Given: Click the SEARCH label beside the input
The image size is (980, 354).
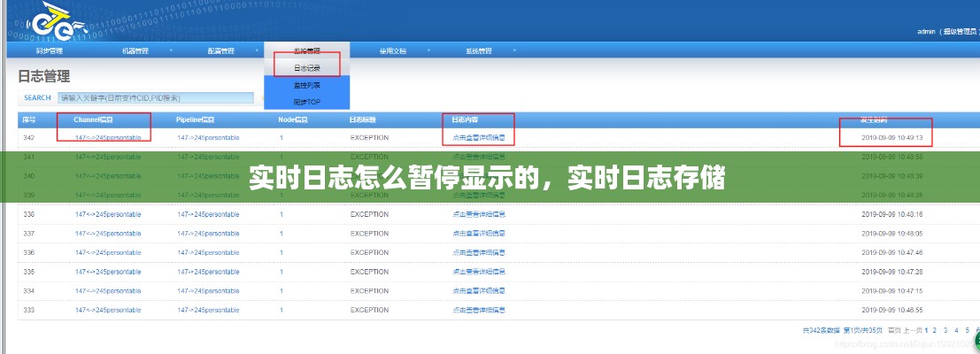Looking at the screenshot, I should point(37,97).
